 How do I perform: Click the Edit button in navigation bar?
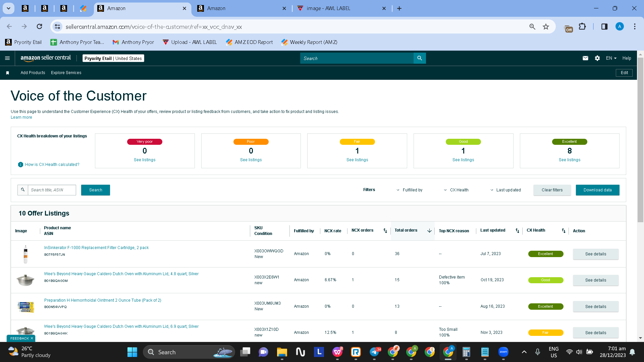point(624,73)
